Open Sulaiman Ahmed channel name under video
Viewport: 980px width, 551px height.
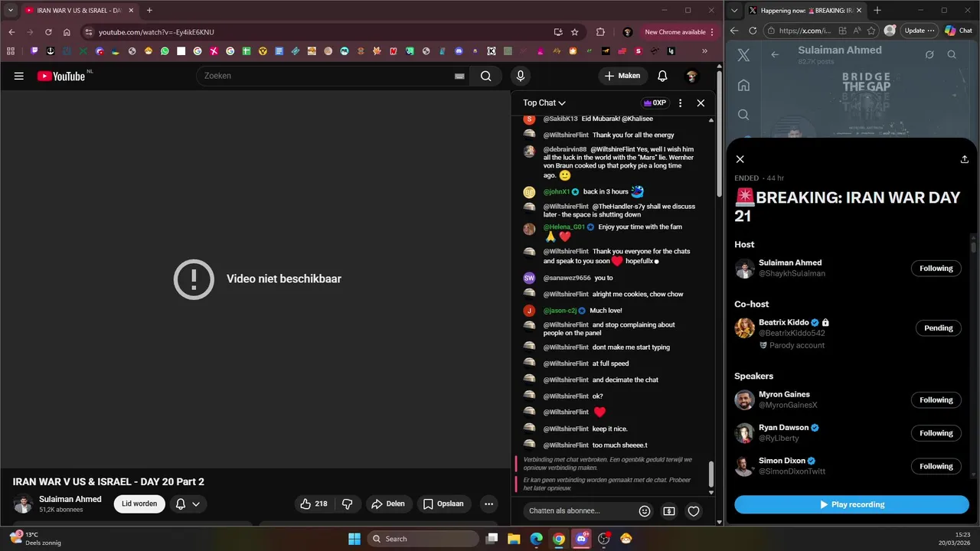click(70, 499)
